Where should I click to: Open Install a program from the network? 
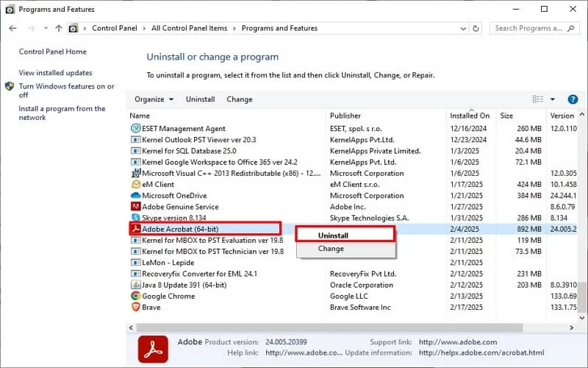pyautogui.click(x=62, y=113)
